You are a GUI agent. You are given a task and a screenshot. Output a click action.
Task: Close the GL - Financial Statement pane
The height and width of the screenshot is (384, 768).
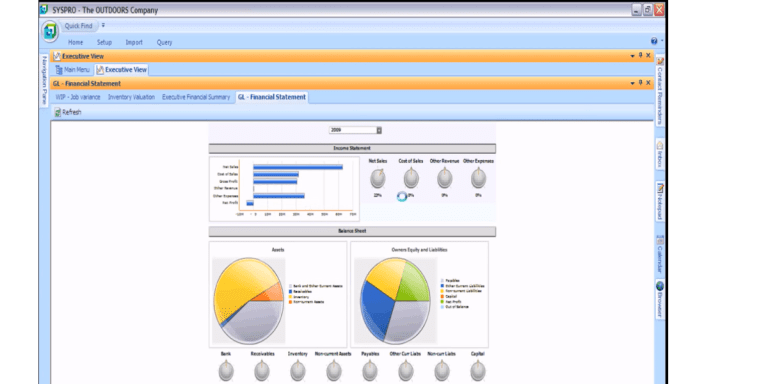coord(648,83)
